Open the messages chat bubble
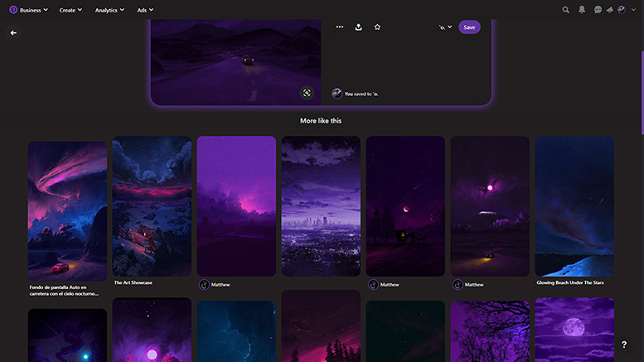Image resolution: width=644 pixels, height=362 pixels. (x=598, y=10)
